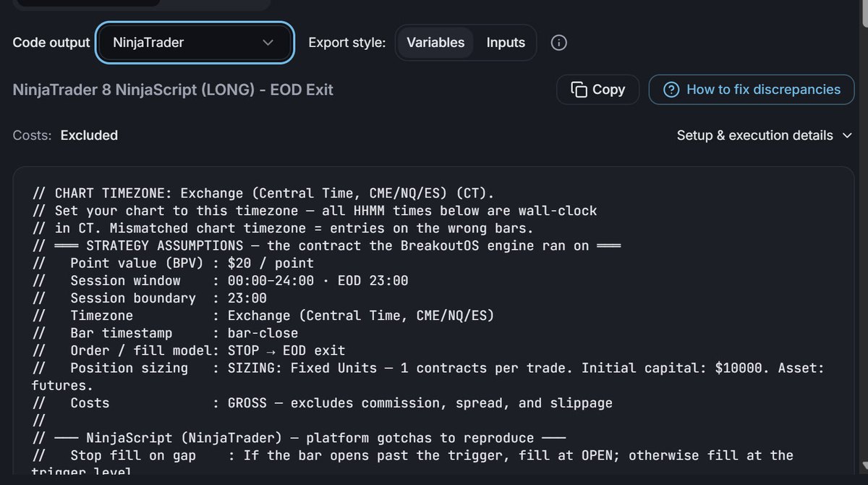Select the Variables export style
The width and height of the screenshot is (868, 485).
pyautogui.click(x=435, y=43)
